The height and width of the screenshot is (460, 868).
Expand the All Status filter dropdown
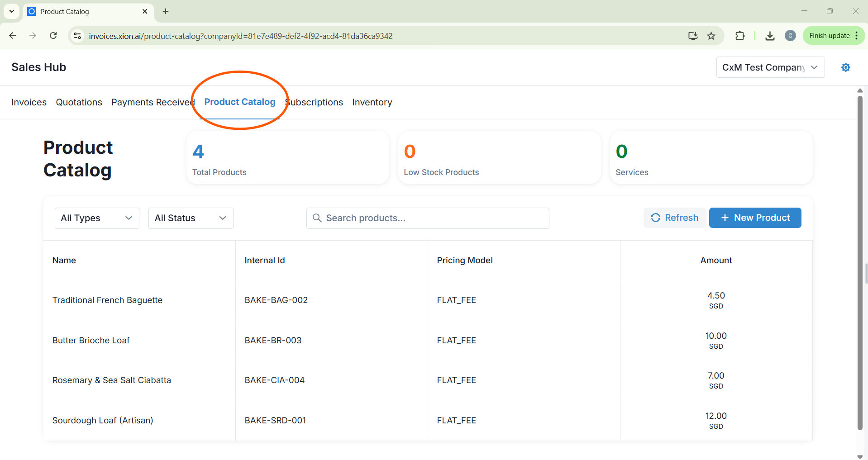(191, 218)
